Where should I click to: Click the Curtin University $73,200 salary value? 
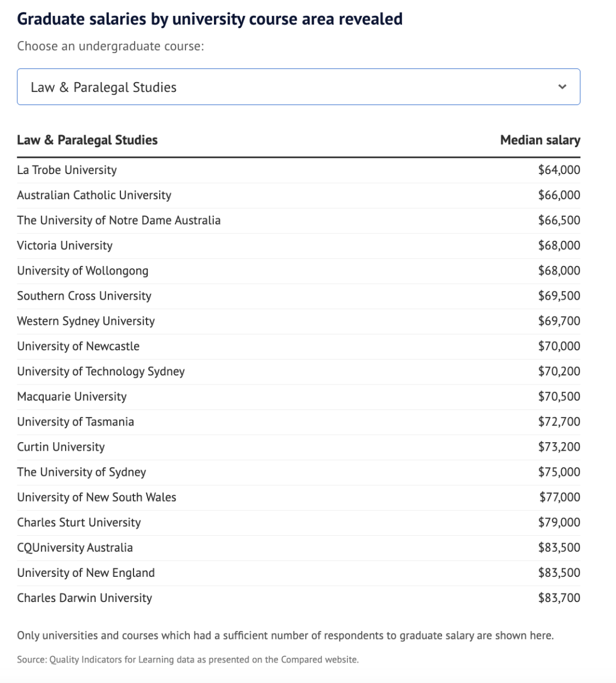point(559,447)
